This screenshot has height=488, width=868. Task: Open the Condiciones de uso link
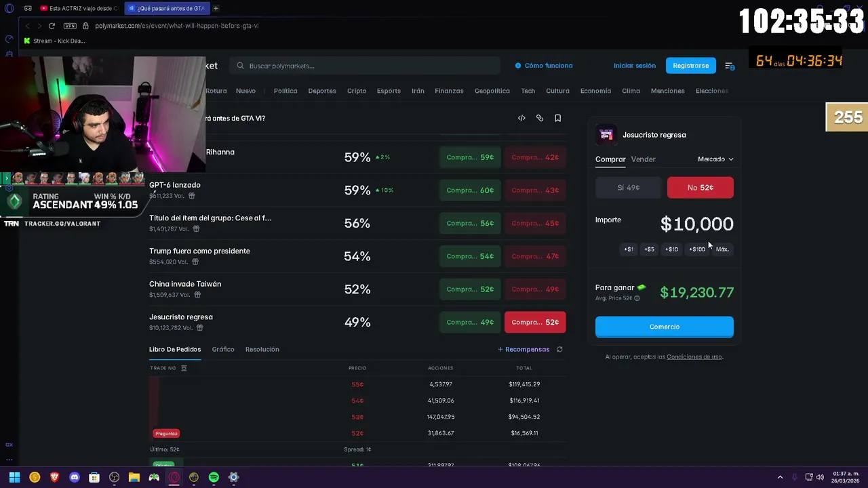coord(694,357)
